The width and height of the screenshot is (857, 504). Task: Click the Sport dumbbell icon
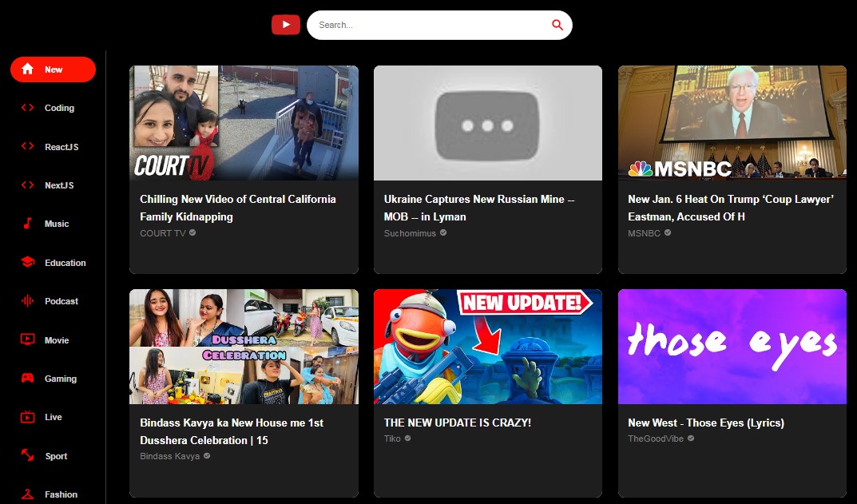(x=27, y=455)
